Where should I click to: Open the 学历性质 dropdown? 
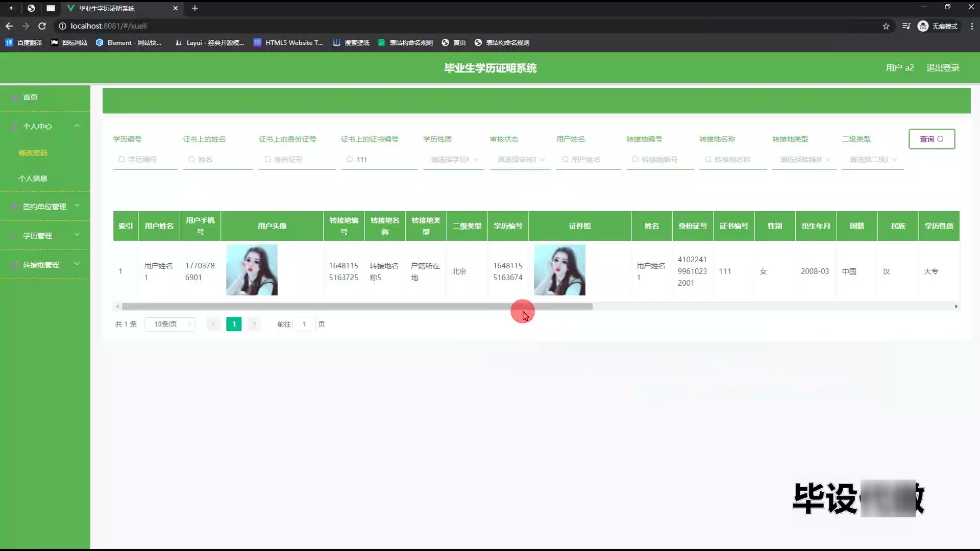[453, 160]
